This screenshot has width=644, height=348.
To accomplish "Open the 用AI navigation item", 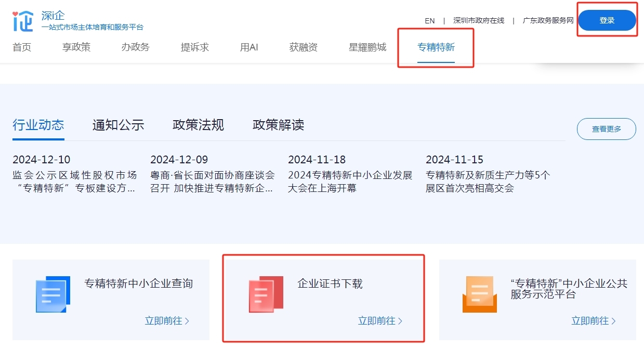I will (249, 47).
